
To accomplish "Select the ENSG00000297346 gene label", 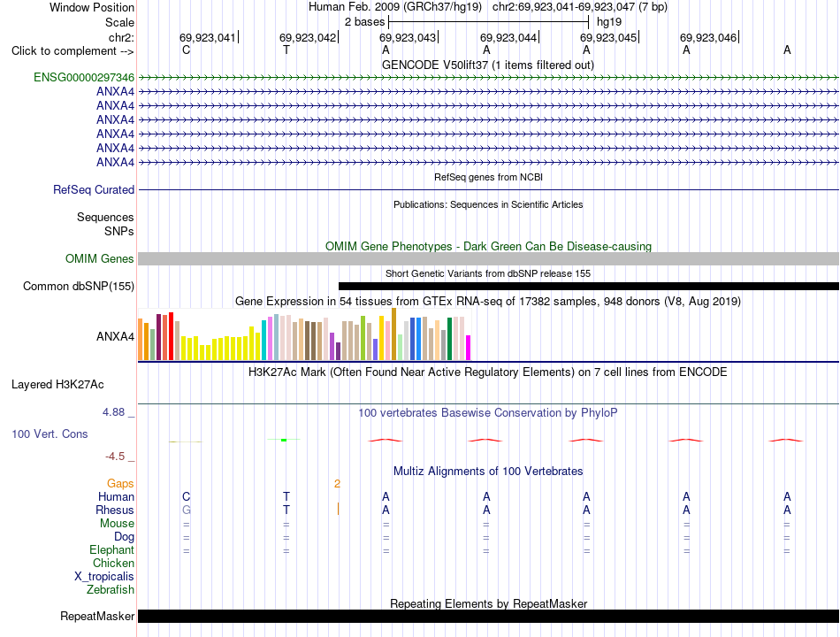I will coord(84,77).
